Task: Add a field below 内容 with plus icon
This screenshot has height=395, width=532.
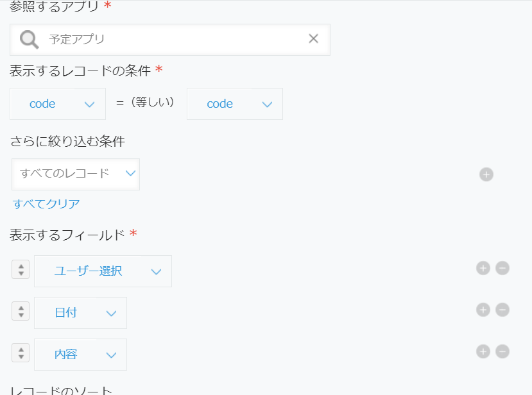Action: (x=483, y=351)
